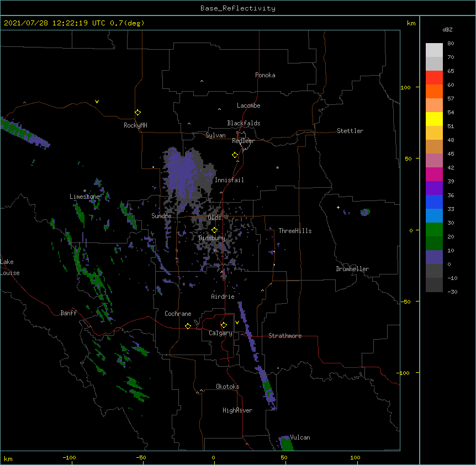
Task: Click the Olds town label
Action: (214, 218)
